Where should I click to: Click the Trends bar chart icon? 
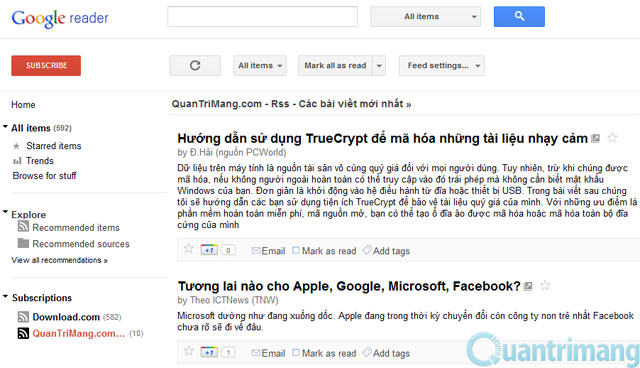click(x=17, y=161)
